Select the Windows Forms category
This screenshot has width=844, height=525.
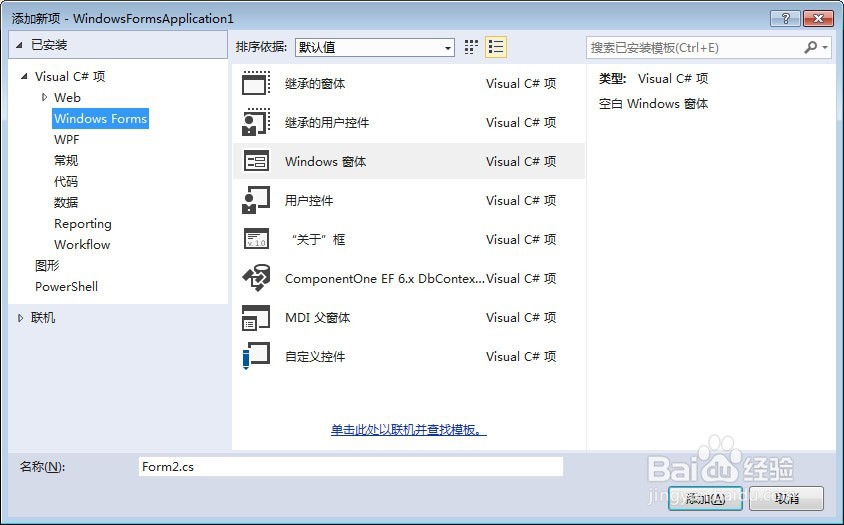(x=101, y=118)
